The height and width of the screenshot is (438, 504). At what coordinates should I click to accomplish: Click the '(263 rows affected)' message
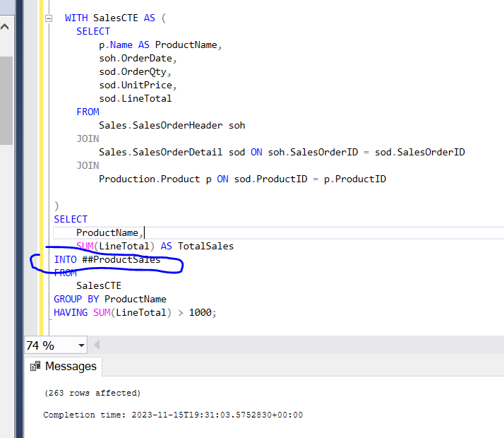(x=92, y=393)
